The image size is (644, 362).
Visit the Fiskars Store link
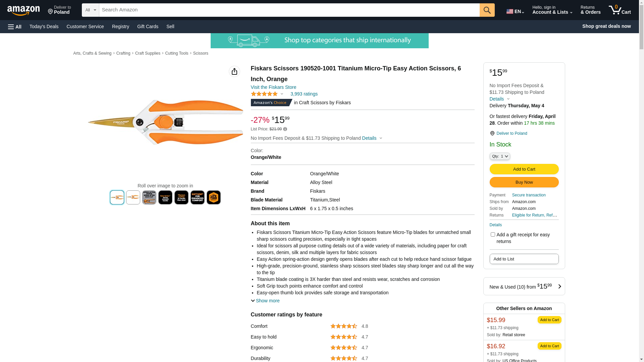coord(273,87)
